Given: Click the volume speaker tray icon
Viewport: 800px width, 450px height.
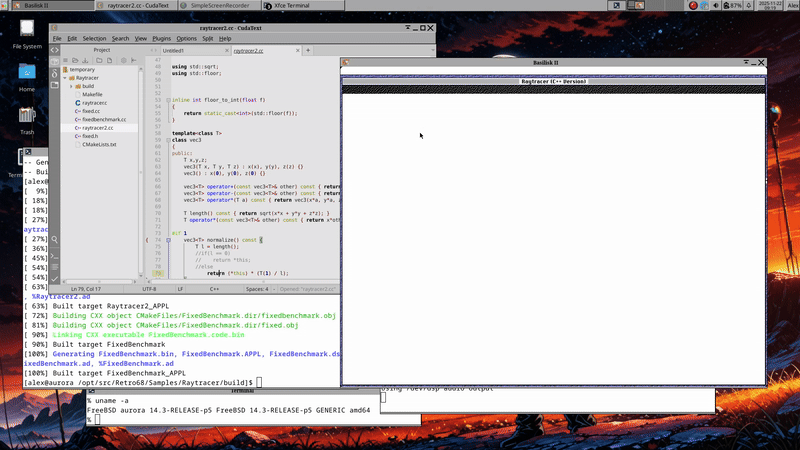Looking at the screenshot, I should coord(715,6).
